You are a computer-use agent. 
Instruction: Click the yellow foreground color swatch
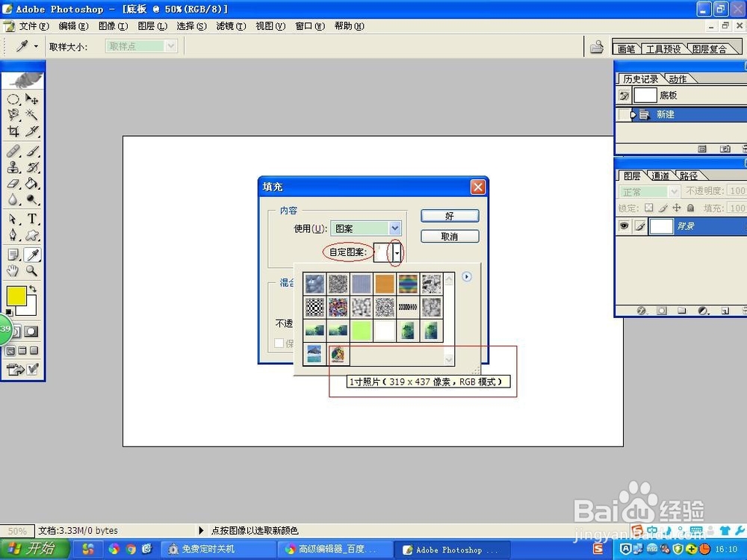tap(16, 295)
